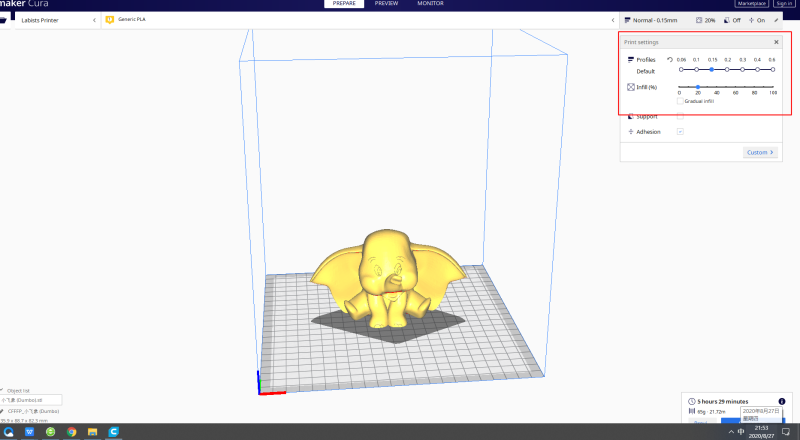Open File Explorer from the taskbar
Viewport: 800px width, 440px height.
point(93,432)
